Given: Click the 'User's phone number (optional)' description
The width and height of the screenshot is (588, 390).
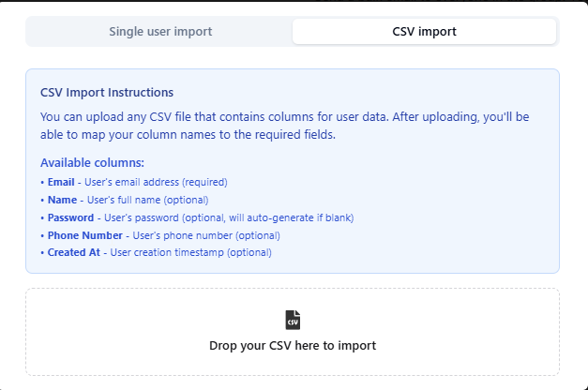Looking at the screenshot, I should (x=206, y=235).
